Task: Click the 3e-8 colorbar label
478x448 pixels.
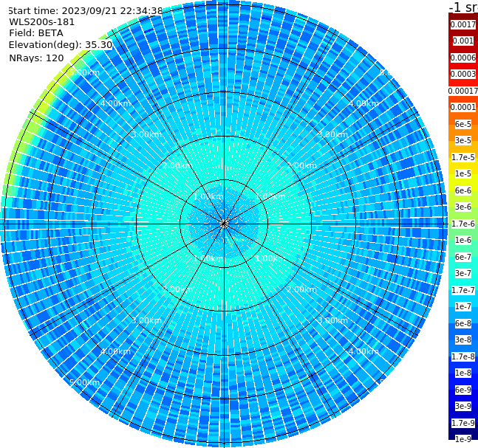Action: click(x=463, y=340)
